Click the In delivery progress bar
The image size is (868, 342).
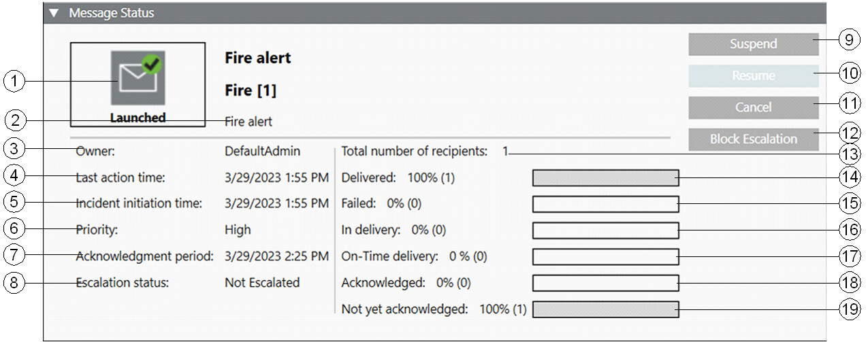[605, 230]
